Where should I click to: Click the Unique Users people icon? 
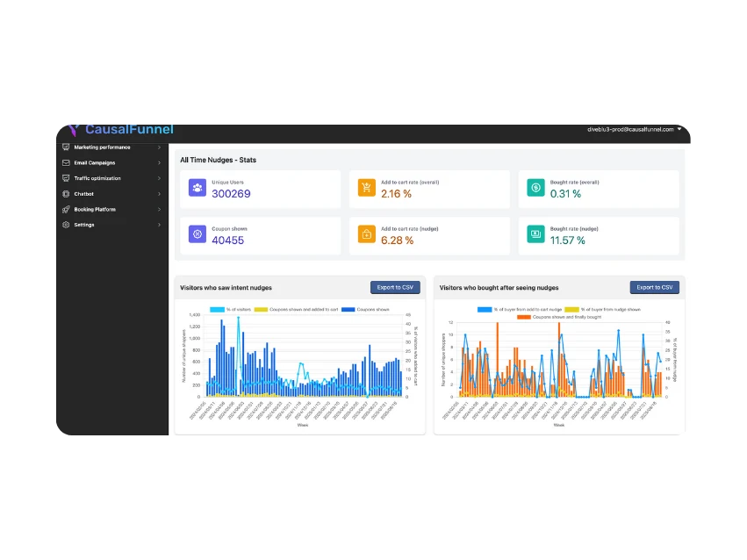click(198, 189)
